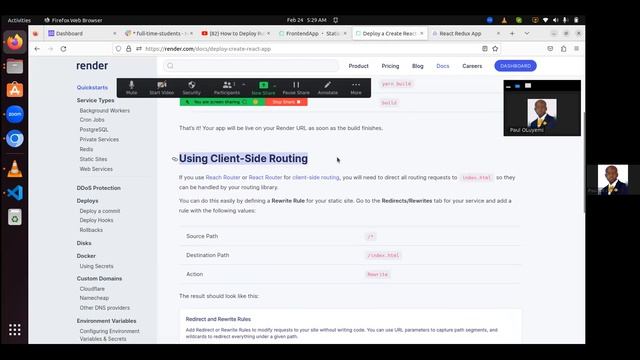Open the clock showing Feb 24

click(307, 20)
